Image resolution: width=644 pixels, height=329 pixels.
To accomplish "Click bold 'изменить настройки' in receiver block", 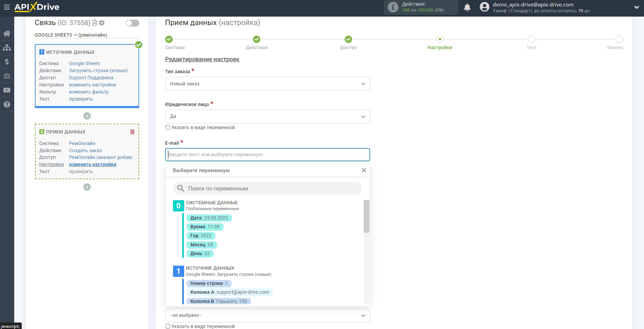I will point(93,164).
